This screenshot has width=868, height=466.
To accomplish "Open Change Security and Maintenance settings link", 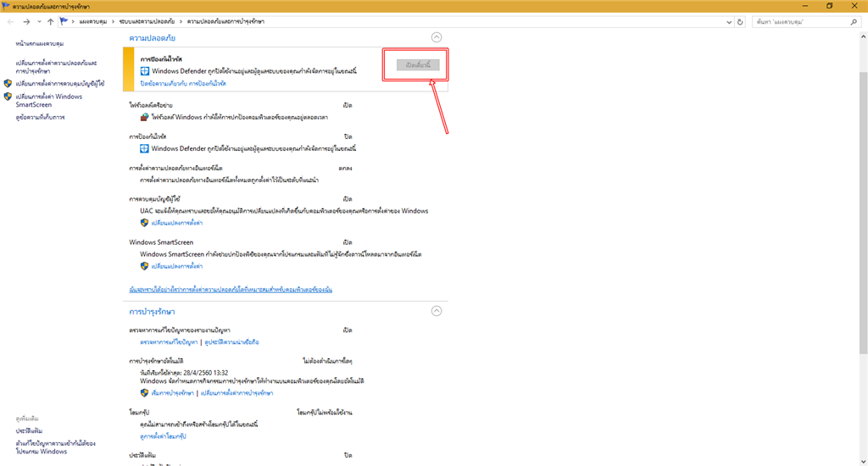I will click(x=56, y=67).
